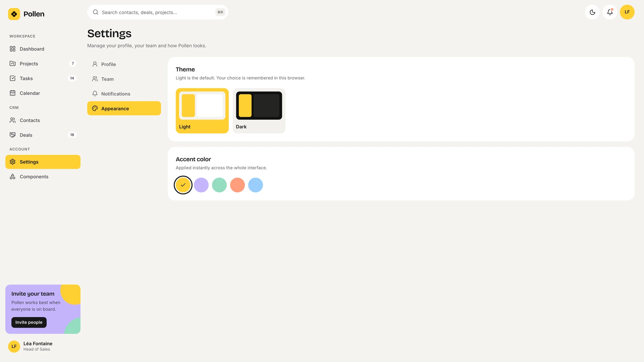The height and width of the screenshot is (362, 644).
Task: Toggle dark mode with the moon icon
Action: coord(592,12)
